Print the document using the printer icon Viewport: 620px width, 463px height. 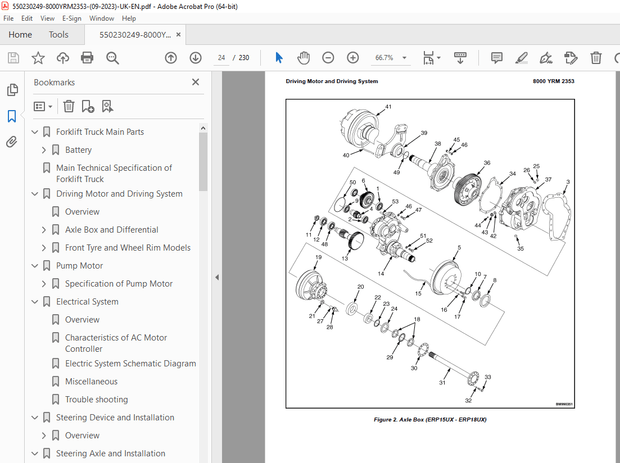pos(88,58)
